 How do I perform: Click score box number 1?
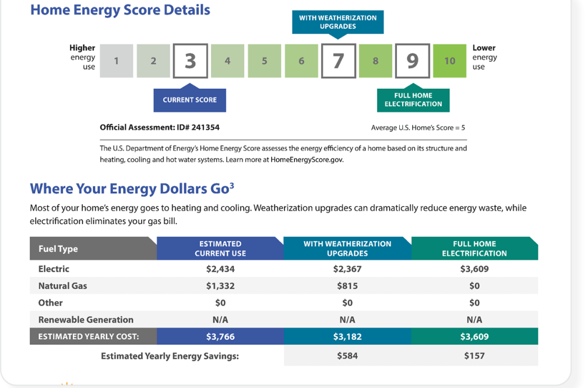tap(116, 61)
